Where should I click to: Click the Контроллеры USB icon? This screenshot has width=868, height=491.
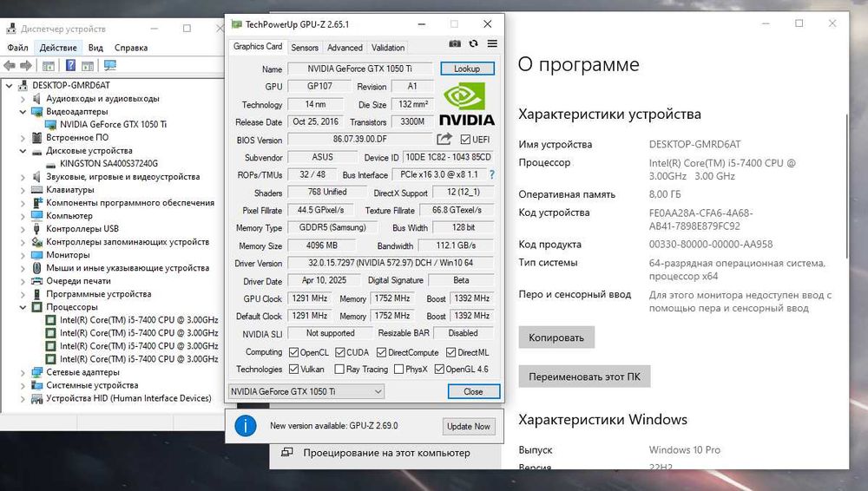pyautogui.click(x=37, y=229)
